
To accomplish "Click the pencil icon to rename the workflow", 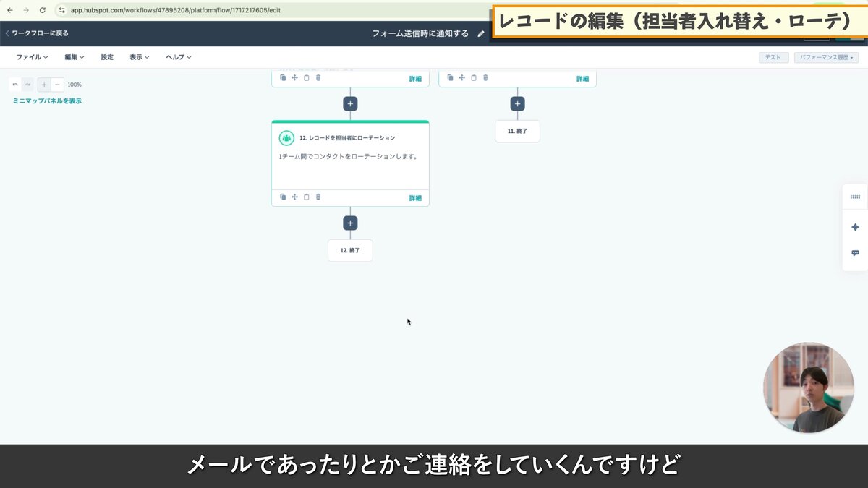I will click(481, 33).
